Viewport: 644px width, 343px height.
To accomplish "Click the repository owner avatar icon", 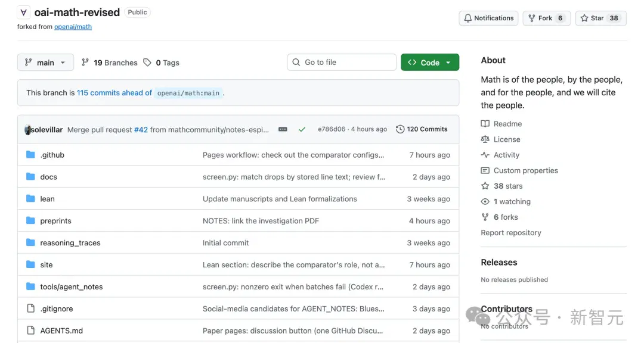I will [23, 13].
